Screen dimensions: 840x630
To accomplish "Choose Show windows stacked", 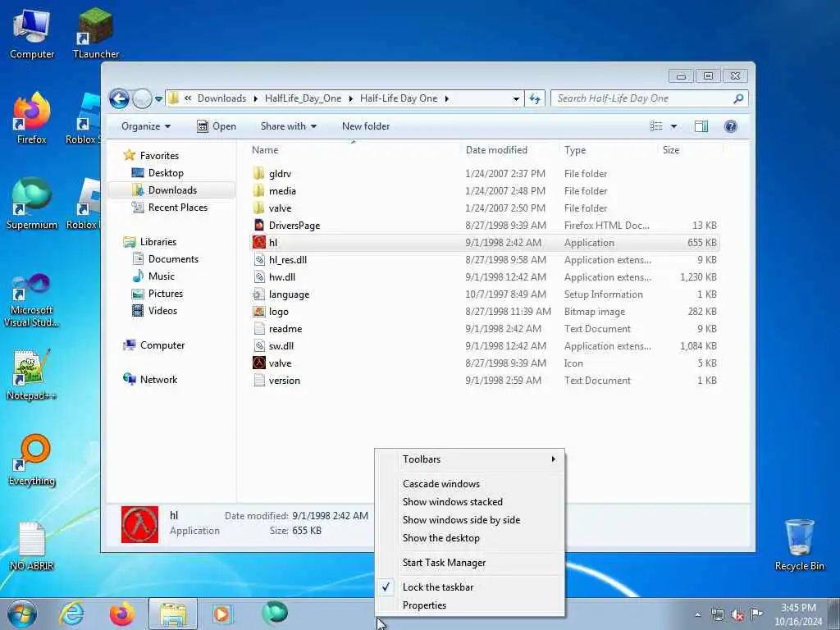I will coord(470,502).
